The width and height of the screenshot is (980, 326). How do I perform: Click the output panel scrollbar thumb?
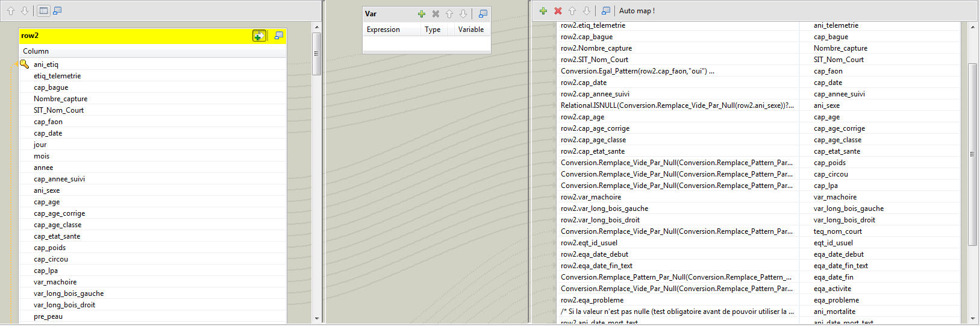(972, 154)
